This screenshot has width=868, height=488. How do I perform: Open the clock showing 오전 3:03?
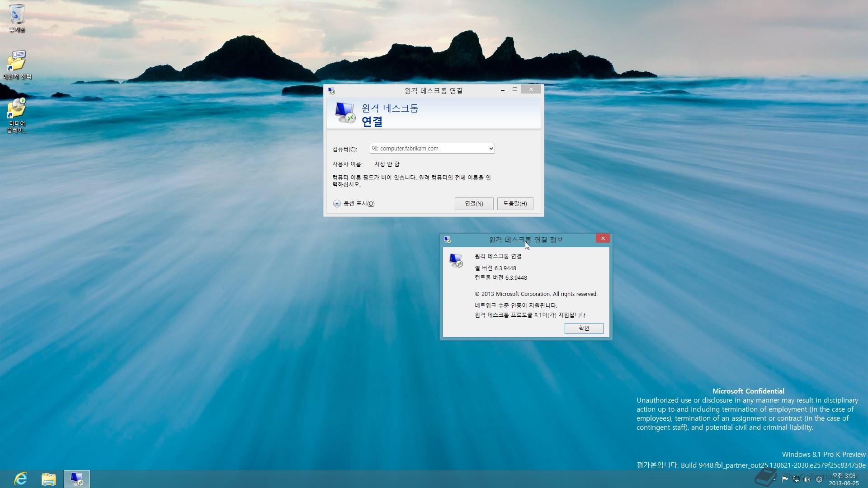coord(844,479)
